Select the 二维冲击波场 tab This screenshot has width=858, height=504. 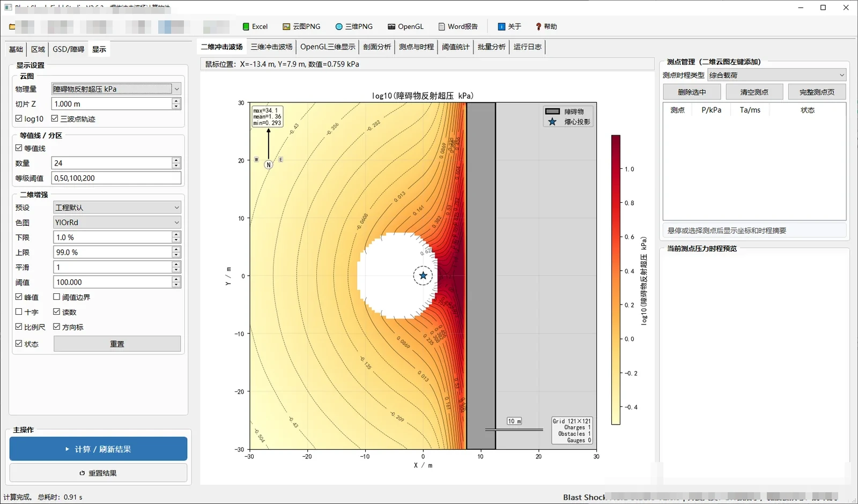tap(222, 47)
